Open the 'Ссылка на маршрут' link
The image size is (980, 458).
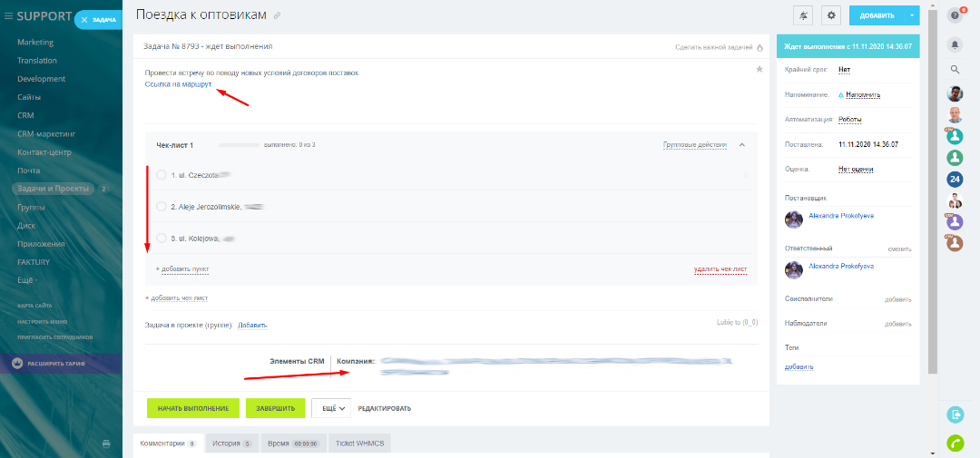[x=178, y=84]
